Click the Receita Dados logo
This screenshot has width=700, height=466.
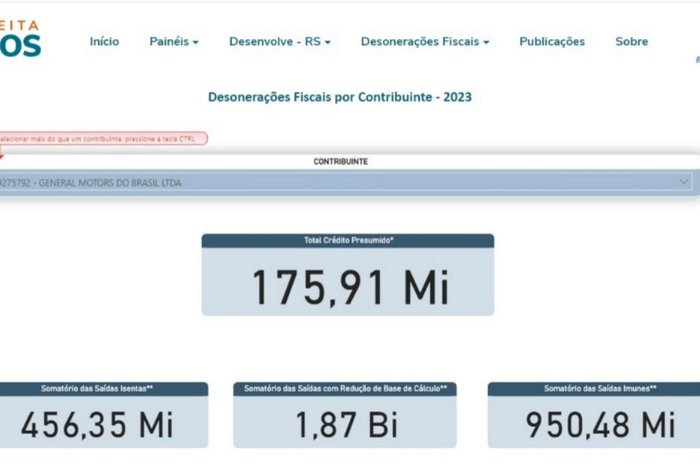tap(20, 39)
